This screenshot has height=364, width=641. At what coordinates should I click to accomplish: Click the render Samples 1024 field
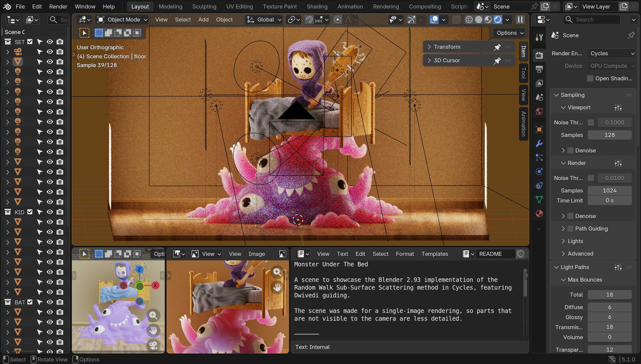point(609,191)
